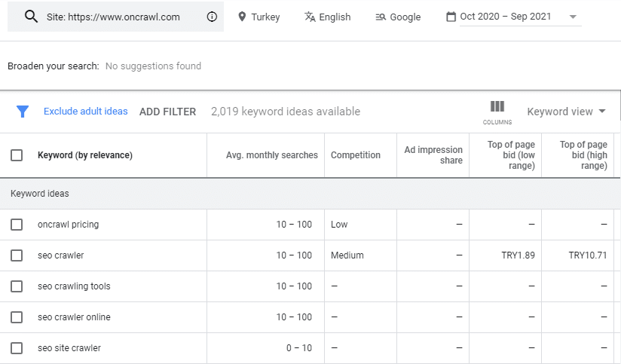The height and width of the screenshot is (364, 621).
Task: Click the location pin icon
Action: tap(242, 17)
